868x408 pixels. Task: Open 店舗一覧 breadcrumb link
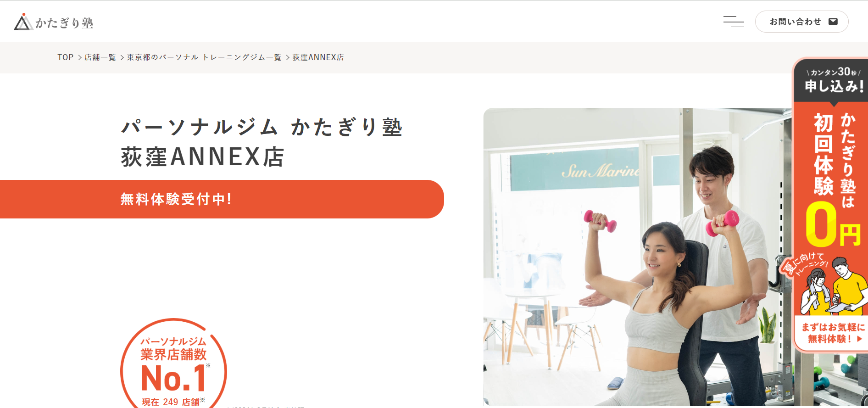click(x=100, y=57)
